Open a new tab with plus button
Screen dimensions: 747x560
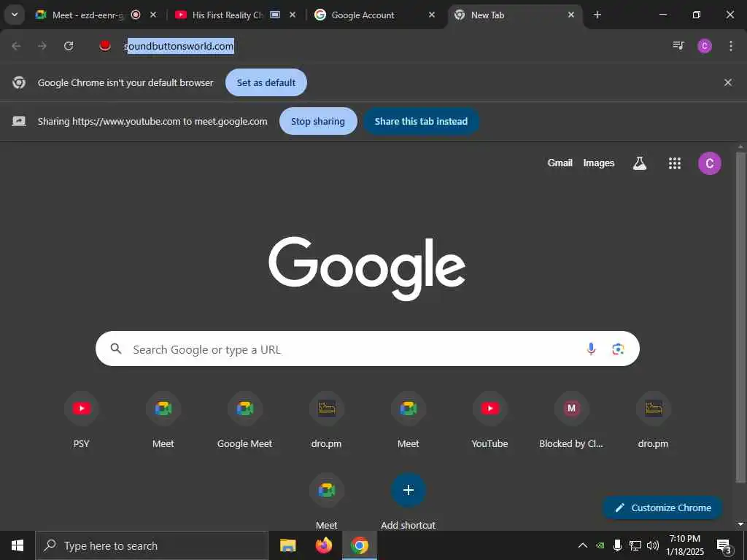(597, 15)
